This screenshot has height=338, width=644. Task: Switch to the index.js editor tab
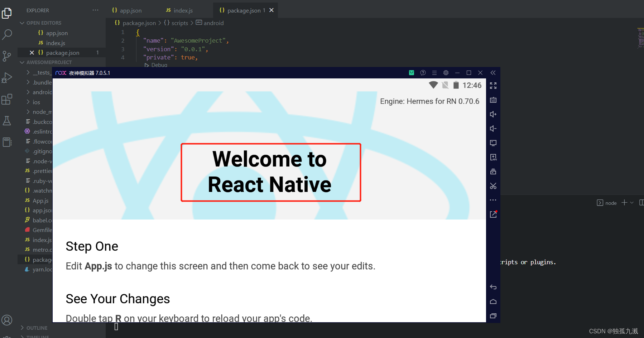179,10
